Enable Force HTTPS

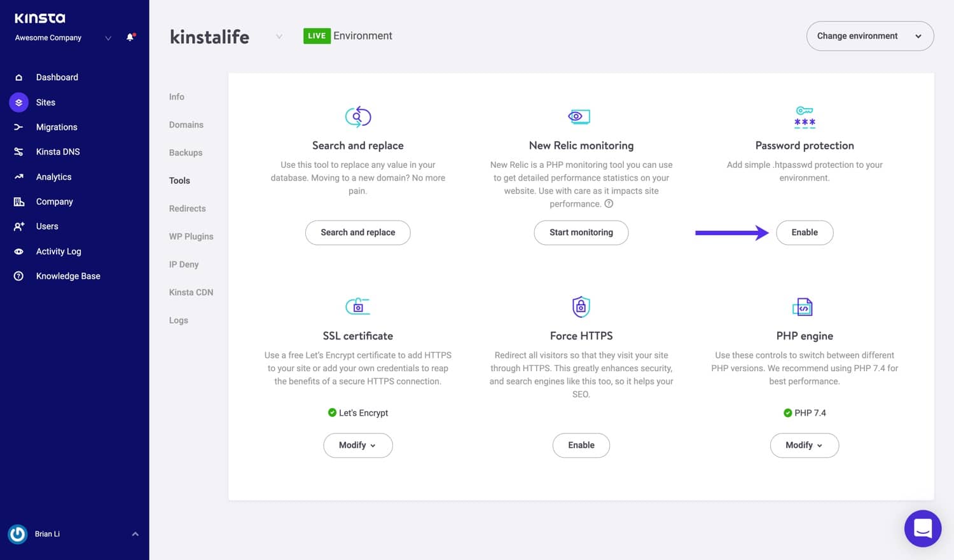pyautogui.click(x=581, y=445)
